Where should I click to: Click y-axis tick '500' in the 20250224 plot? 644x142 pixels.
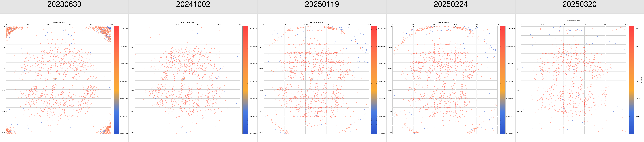point(390,48)
